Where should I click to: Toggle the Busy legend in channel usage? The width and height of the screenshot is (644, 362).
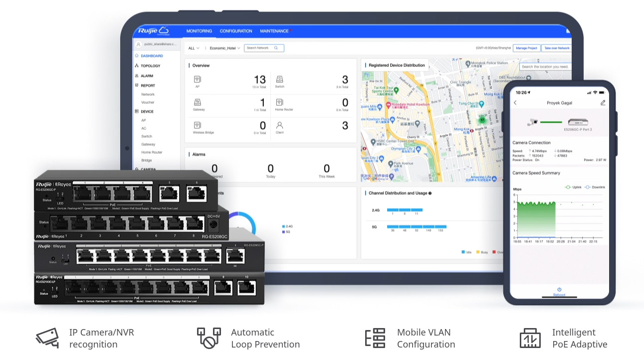(482, 252)
